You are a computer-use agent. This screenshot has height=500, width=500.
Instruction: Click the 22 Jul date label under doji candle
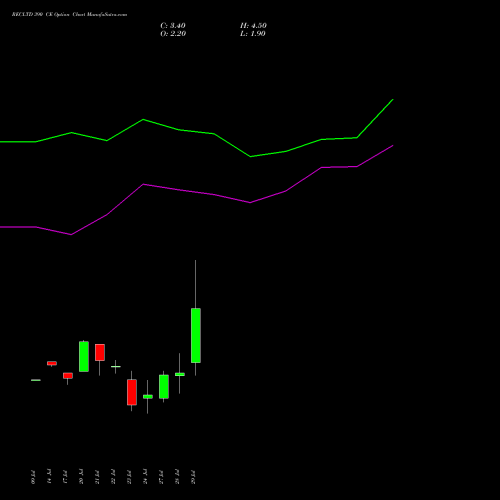tap(113, 477)
